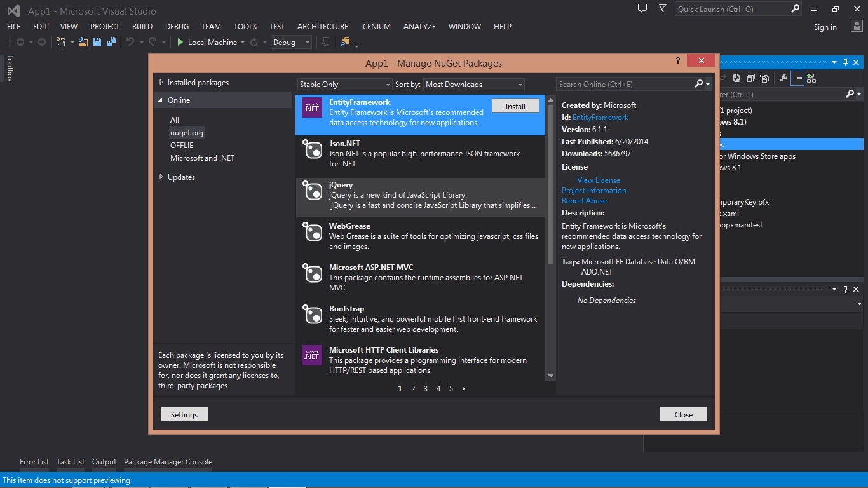Select nuget.org source under Online
The height and width of the screenshot is (488, 868).
click(x=187, y=132)
